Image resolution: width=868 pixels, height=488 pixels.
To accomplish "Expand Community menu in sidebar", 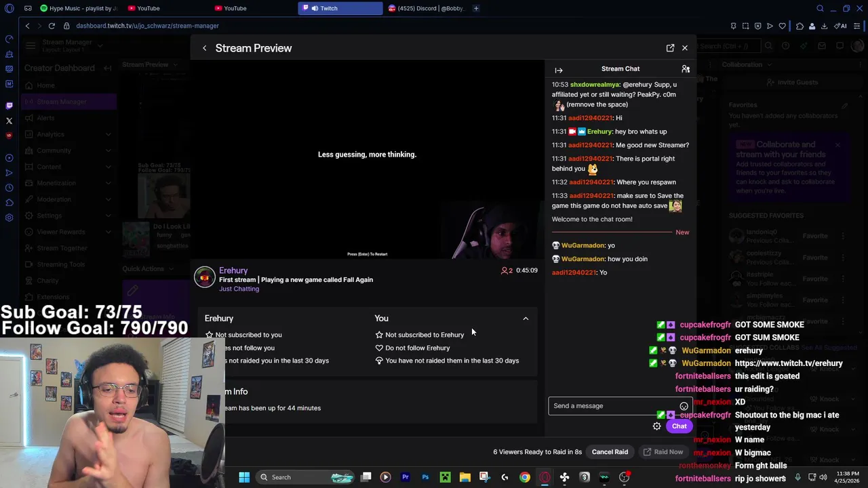I will point(68,150).
